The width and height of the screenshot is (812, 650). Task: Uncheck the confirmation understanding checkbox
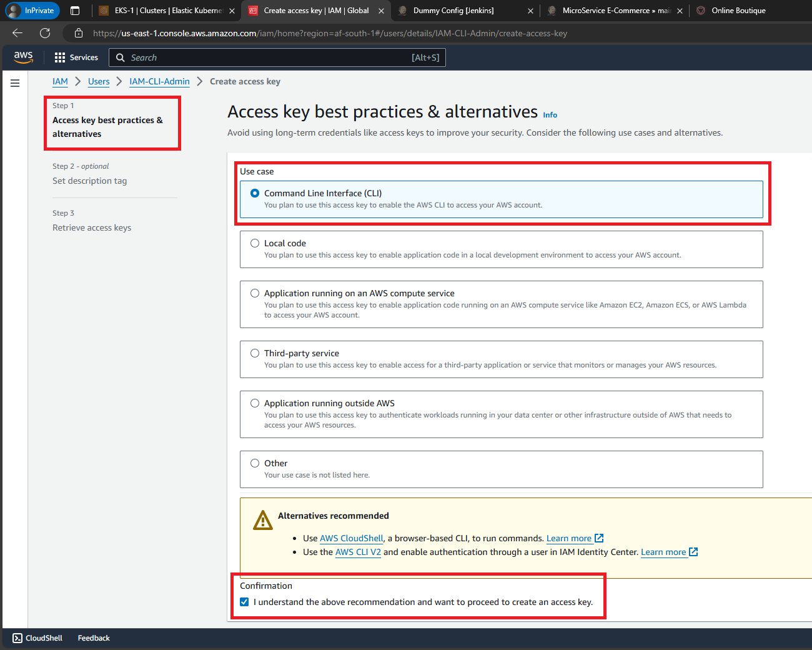click(244, 602)
